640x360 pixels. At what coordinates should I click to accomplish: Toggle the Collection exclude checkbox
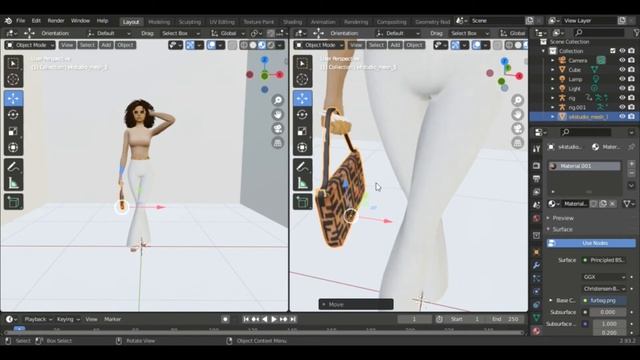pos(613,51)
